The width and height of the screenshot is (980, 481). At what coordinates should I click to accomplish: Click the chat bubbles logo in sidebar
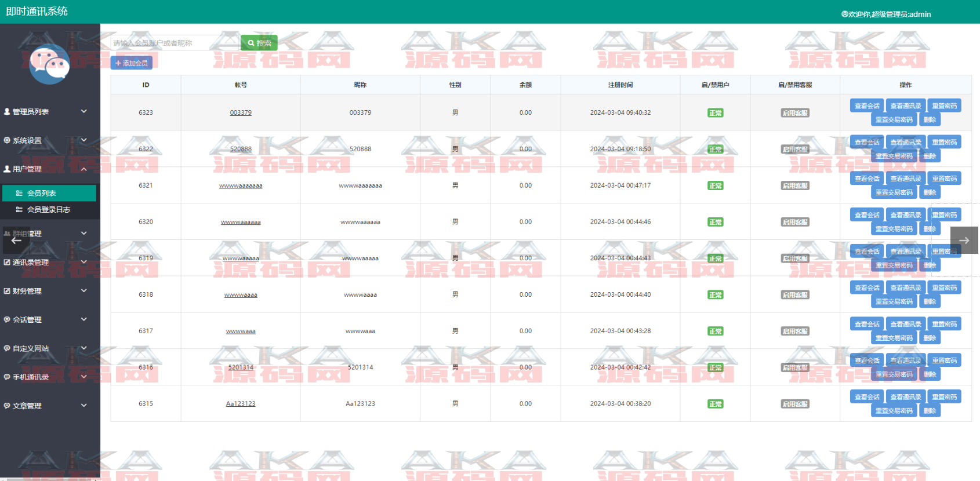(x=49, y=64)
